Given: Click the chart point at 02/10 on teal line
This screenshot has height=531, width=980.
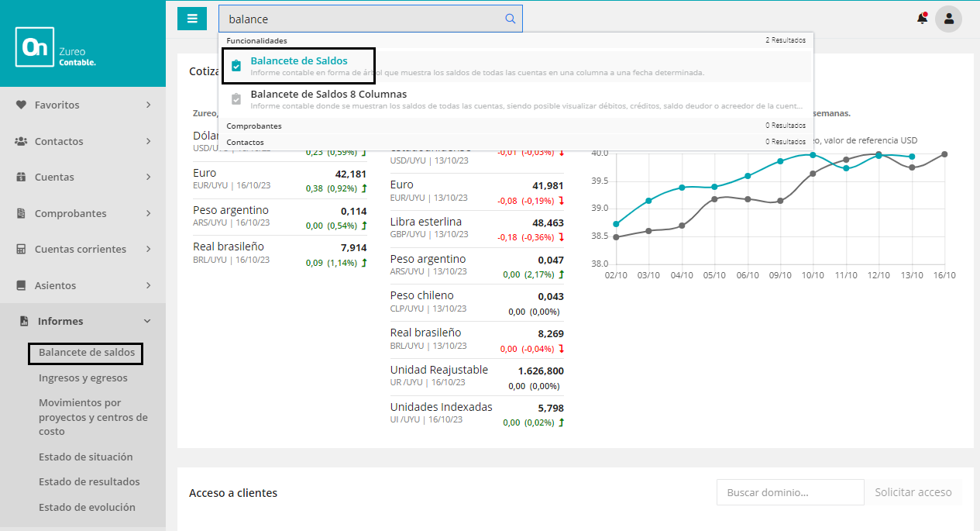Looking at the screenshot, I should point(616,223).
